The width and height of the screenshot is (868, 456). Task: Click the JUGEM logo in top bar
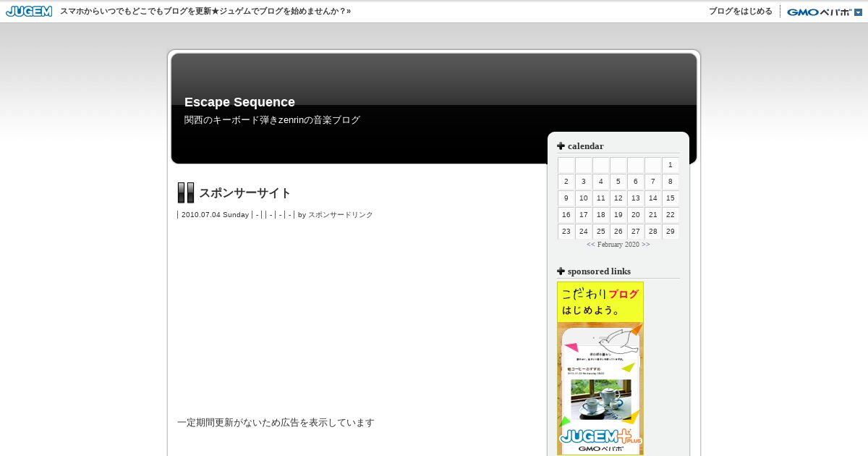pos(29,11)
